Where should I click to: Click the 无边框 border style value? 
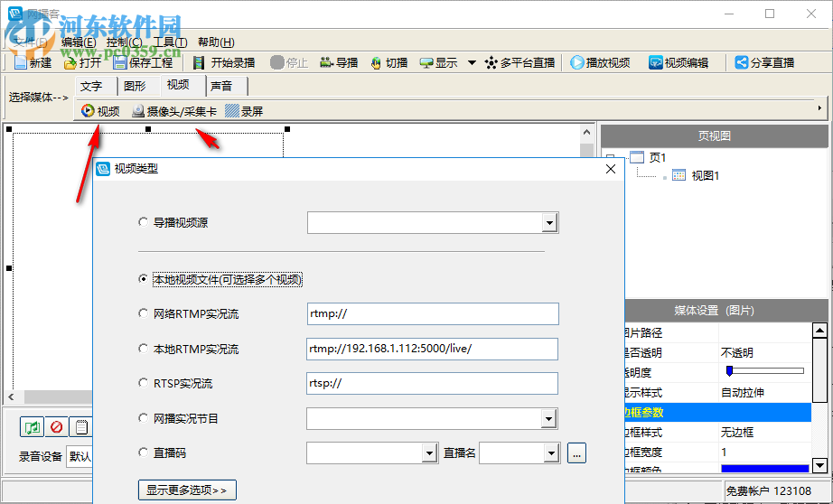pyautogui.click(x=737, y=433)
